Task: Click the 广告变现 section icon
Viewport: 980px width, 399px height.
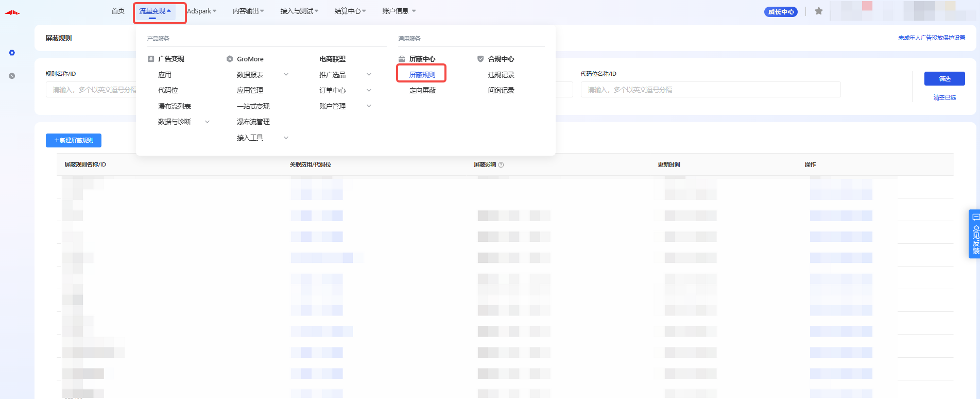Action: [x=151, y=59]
